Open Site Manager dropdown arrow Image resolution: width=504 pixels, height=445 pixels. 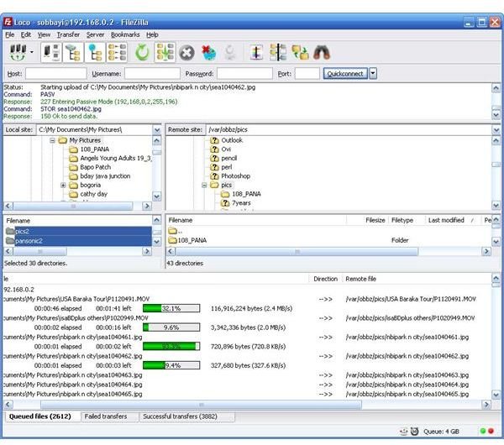[32, 52]
